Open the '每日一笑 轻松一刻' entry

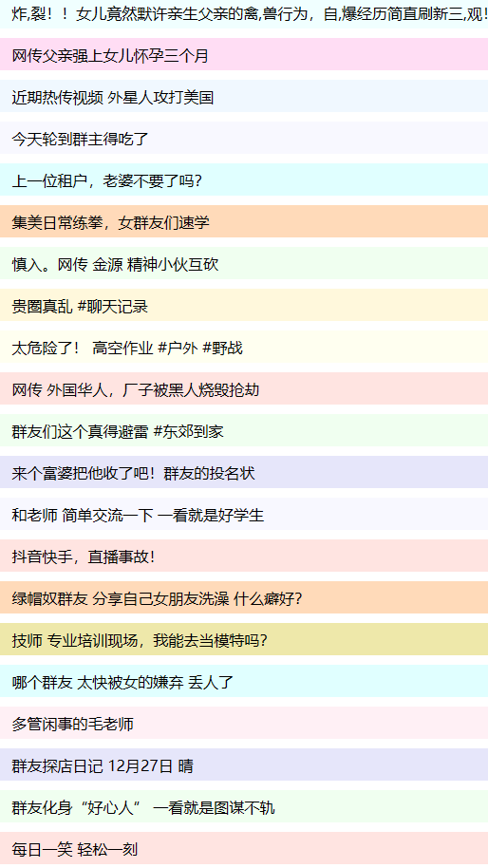(x=244, y=849)
